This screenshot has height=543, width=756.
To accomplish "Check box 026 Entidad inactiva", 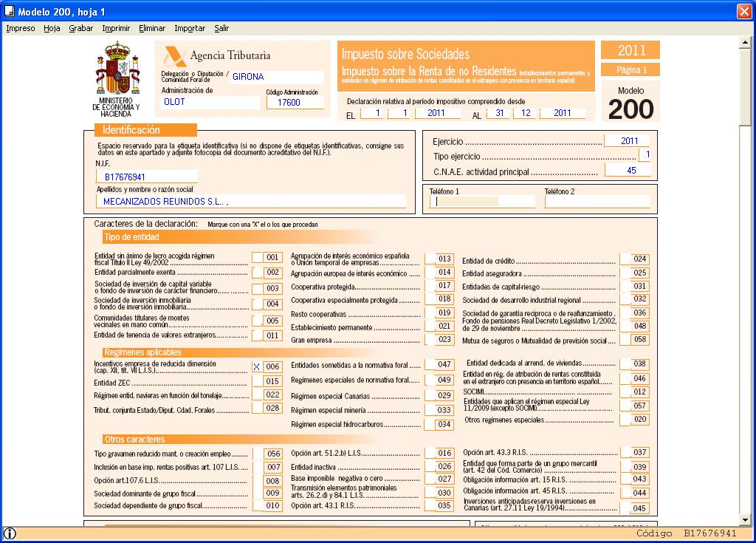I will 430,466.
